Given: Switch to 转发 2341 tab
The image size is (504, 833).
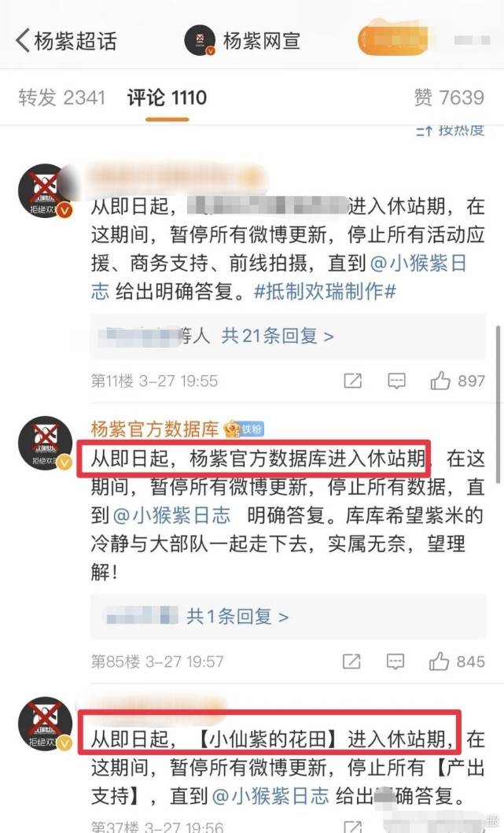Looking at the screenshot, I should (x=61, y=98).
